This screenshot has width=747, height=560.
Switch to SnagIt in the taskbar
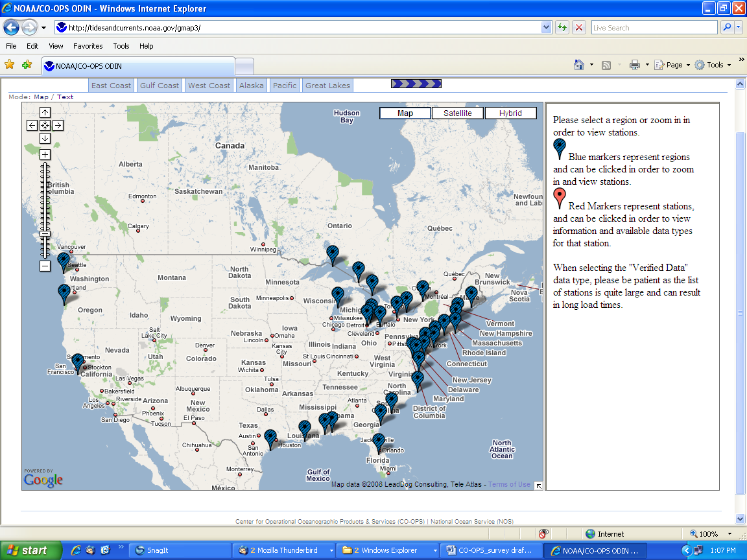coord(180,550)
